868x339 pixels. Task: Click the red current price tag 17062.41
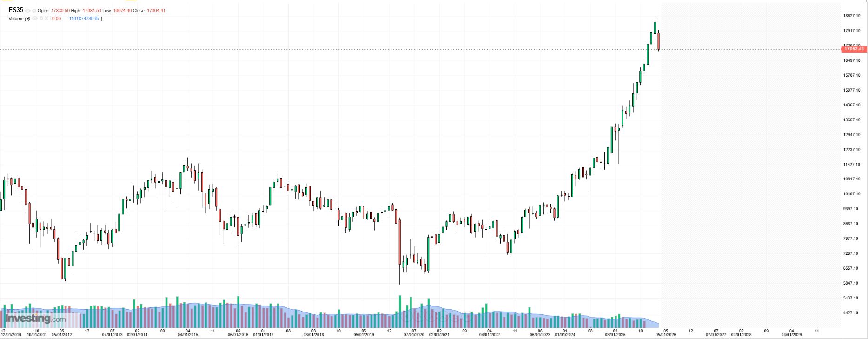(854, 49)
